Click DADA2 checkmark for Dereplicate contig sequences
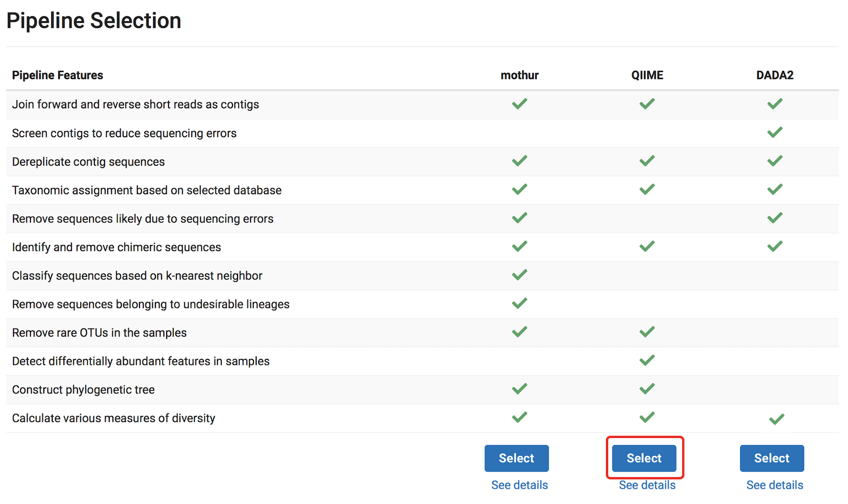The width and height of the screenshot is (848, 504). [775, 161]
